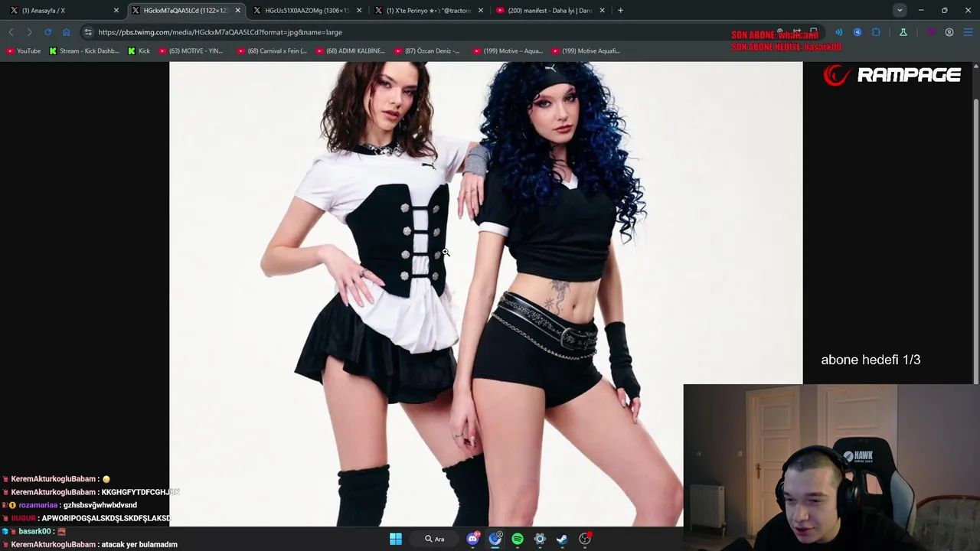Close the HGckxM7aQAA5LCd image tab
980x551 pixels.
click(237, 10)
